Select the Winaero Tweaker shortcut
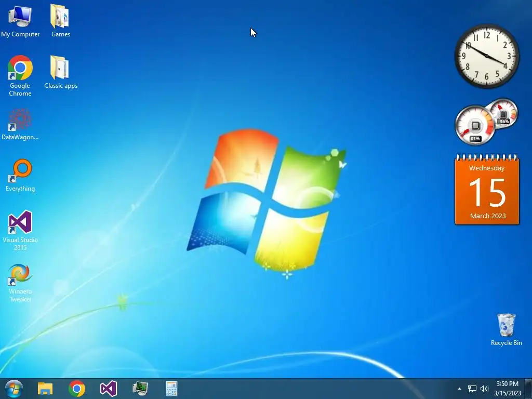 tap(20, 283)
